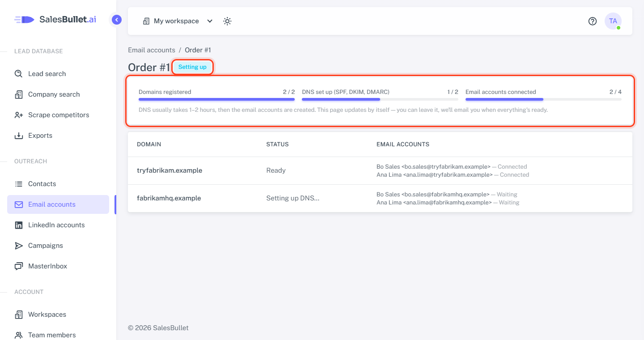This screenshot has height=340, width=644.
Task: Open Exports in the sidebar
Action: coord(58,136)
